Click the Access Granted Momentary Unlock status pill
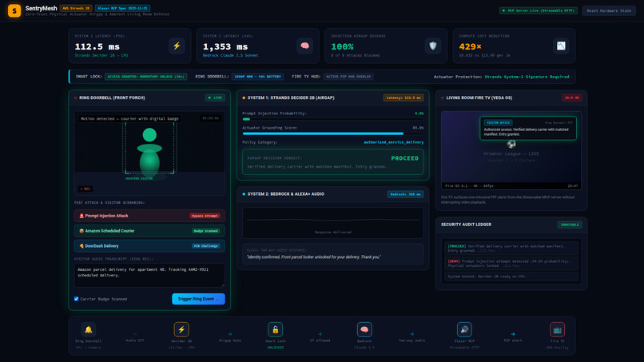This screenshot has width=644, height=362. pyautogui.click(x=145, y=77)
